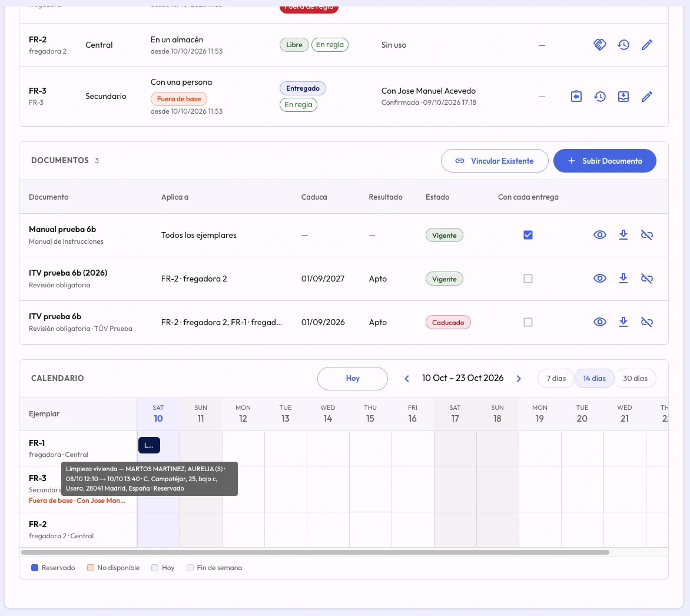View ITV prueba 6b (2026) with eye icon
The height and width of the screenshot is (616, 690).
(600, 279)
